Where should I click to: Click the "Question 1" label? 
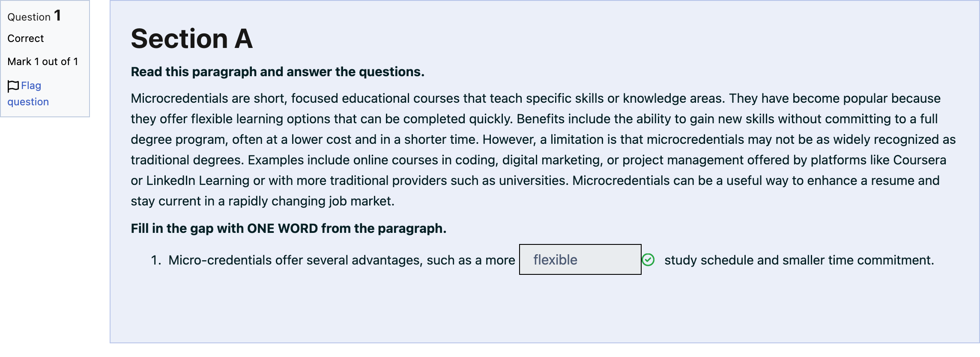34,16
